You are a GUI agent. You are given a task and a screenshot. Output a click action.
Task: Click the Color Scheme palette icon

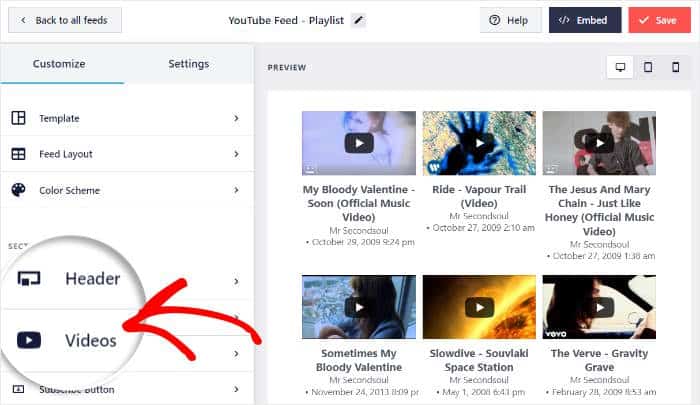click(x=18, y=190)
